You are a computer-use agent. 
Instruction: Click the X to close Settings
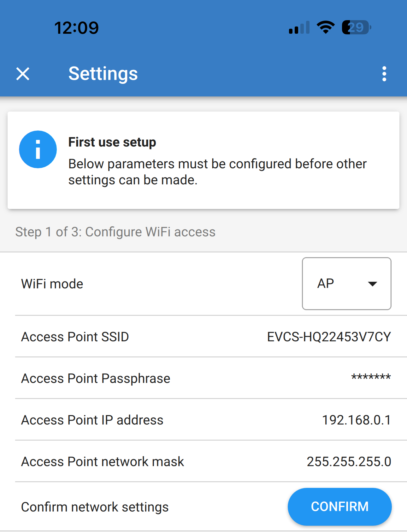tap(23, 74)
